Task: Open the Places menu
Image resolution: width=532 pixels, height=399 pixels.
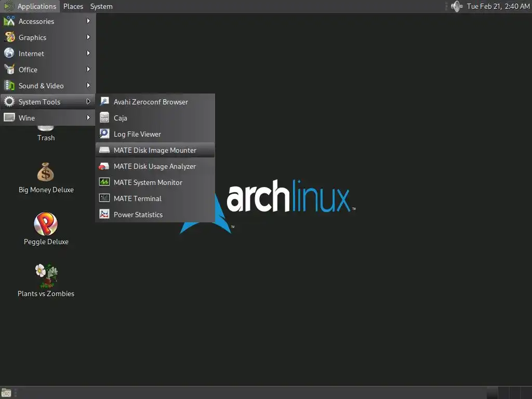Action: [73, 6]
